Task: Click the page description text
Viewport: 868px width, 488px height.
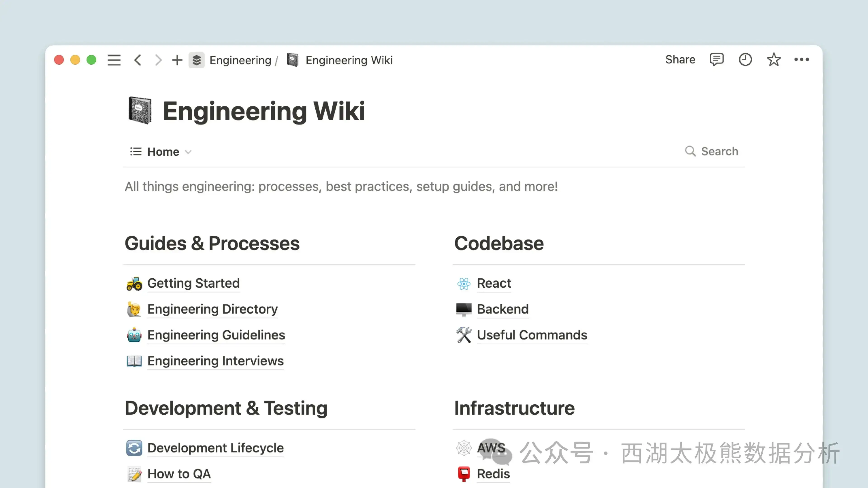Action: tap(341, 186)
